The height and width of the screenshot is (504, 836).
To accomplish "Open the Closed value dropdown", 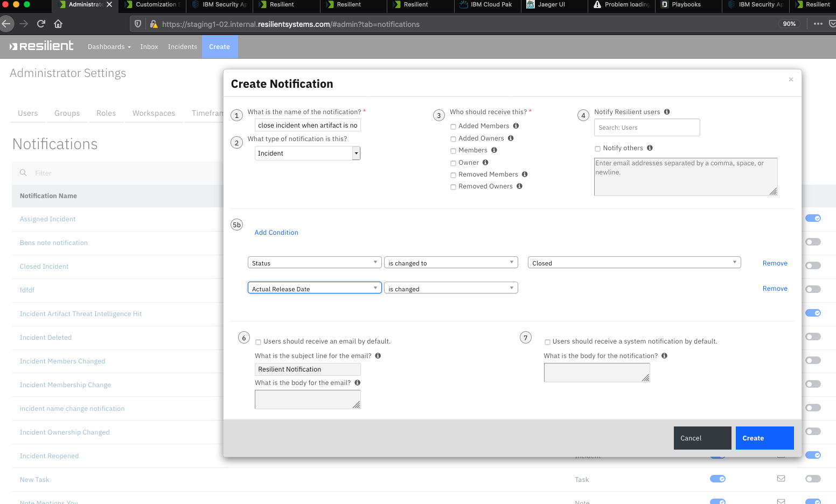I will point(635,263).
